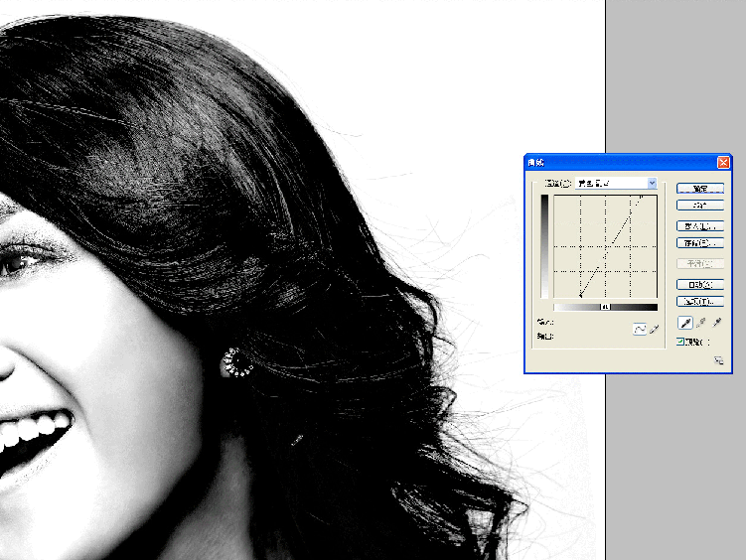Click the dialog enlarge icon at bottom right

[717, 362]
